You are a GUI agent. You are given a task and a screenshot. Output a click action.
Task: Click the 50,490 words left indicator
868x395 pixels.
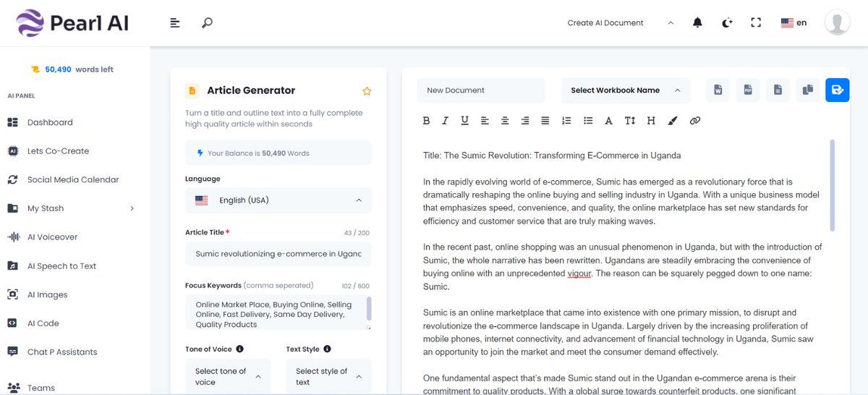[x=72, y=69]
